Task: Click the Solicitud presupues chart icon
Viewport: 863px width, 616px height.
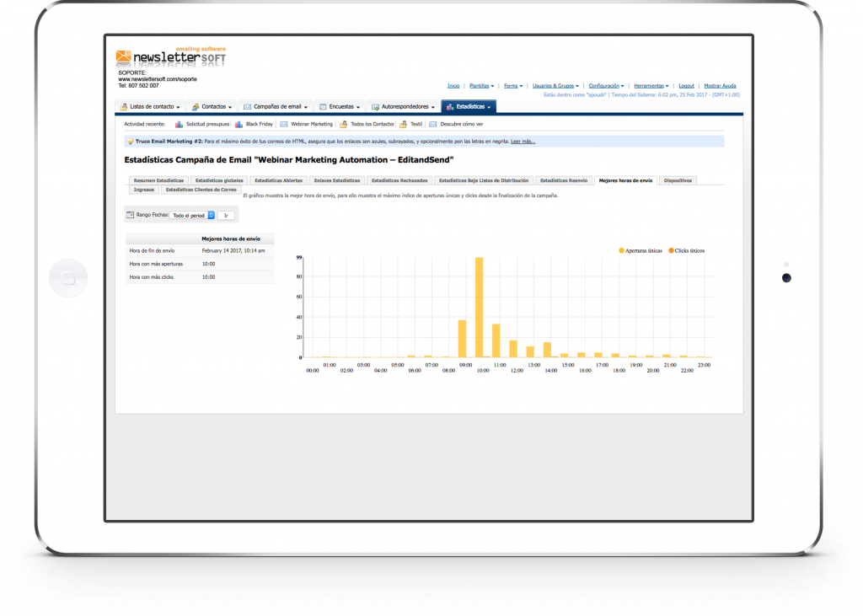Action: pos(179,124)
